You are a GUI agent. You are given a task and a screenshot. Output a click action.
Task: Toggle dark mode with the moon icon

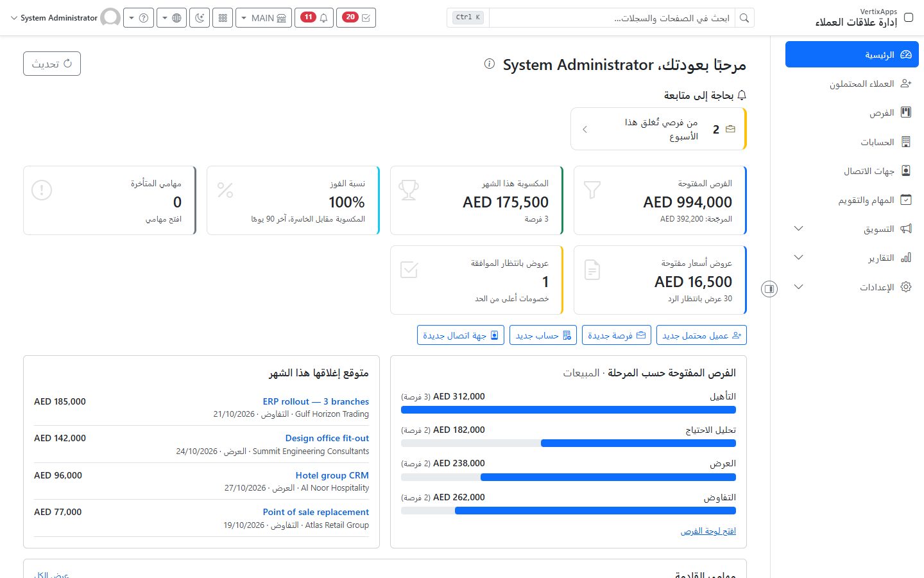pos(200,18)
